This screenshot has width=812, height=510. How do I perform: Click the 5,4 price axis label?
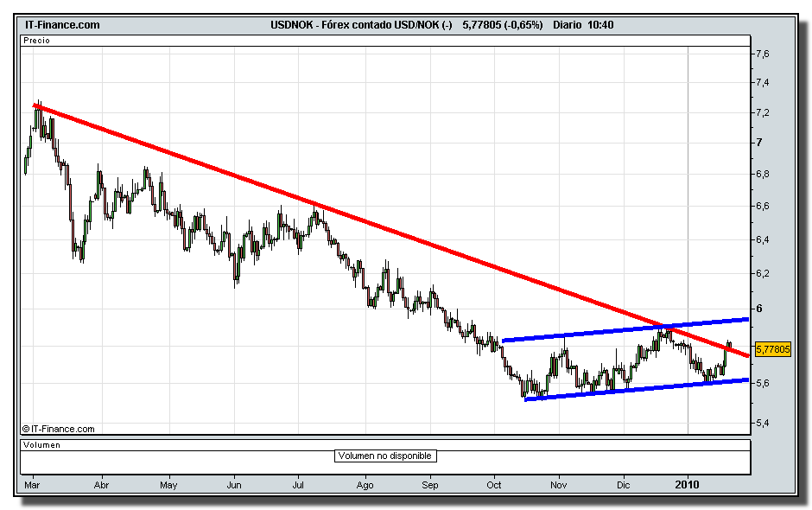coord(762,423)
